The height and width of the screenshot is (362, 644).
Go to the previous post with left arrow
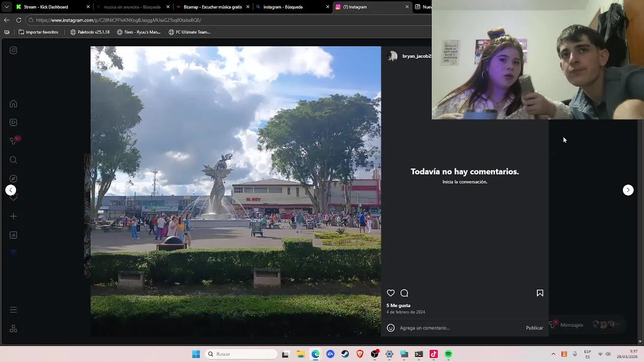click(11, 190)
